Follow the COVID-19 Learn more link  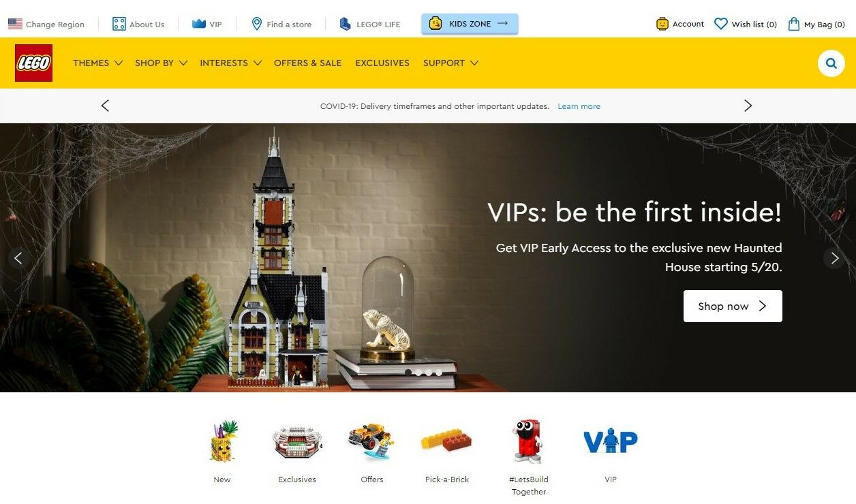[x=579, y=106]
